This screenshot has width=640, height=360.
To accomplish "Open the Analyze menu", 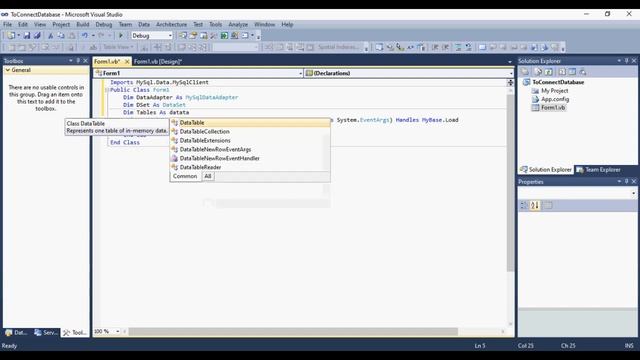I will coord(238,24).
